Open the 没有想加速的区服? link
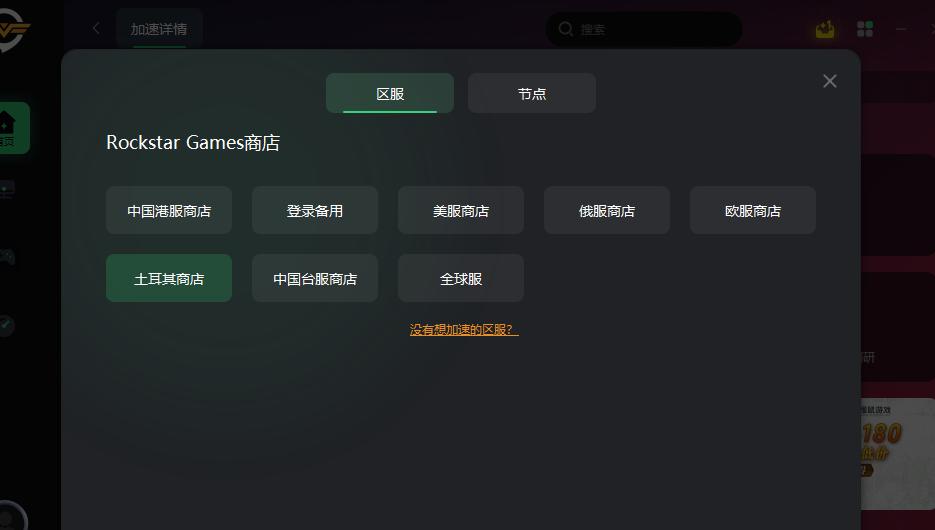Image resolution: width=935 pixels, height=530 pixels. coord(464,330)
